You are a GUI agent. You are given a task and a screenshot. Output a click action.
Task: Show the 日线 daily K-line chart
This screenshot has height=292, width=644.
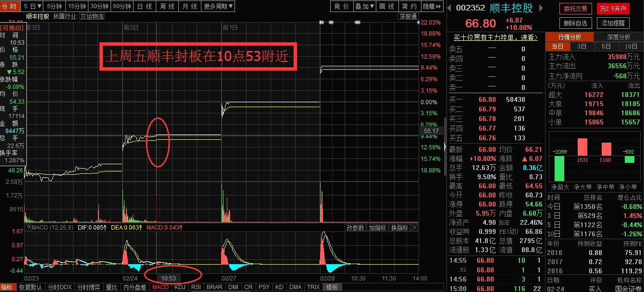point(144,6)
